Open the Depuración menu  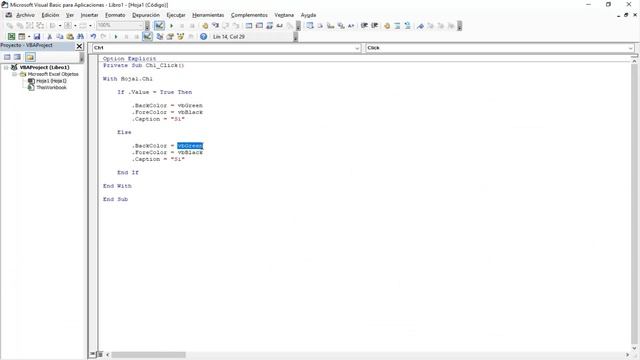pyautogui.click(x=146, y=15)
